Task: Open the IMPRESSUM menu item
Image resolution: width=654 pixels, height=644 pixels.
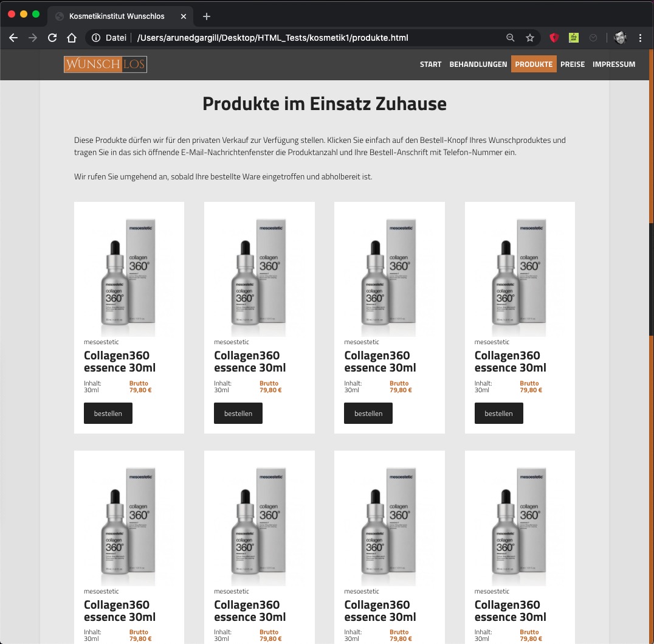Action: coord(613,64)
